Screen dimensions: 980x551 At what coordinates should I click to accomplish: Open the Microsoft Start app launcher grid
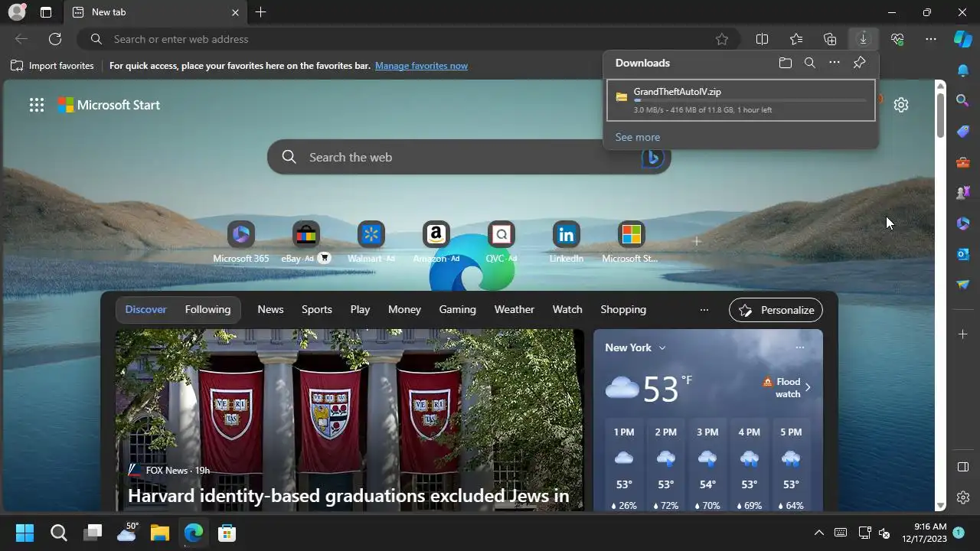37,106
